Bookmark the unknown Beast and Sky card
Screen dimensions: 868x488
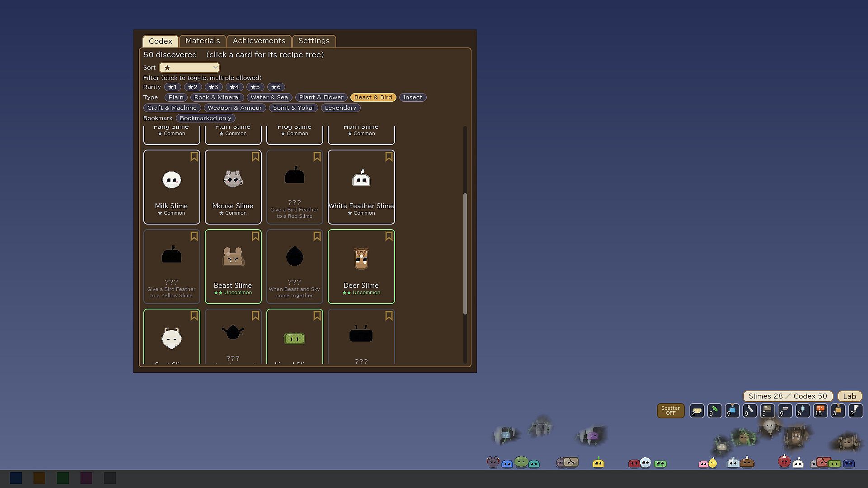pyautogui.click(x=317, y=236)
